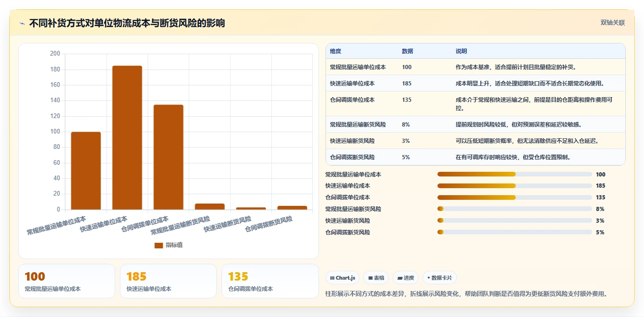
Task: Click the 快速运输断货风险 progress bar
Action: [x=515, y=220]
